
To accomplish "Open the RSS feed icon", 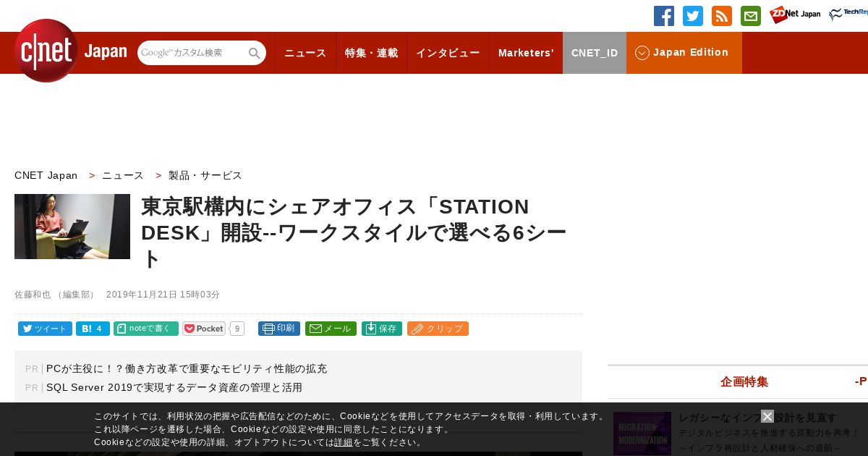I will 722,16.
